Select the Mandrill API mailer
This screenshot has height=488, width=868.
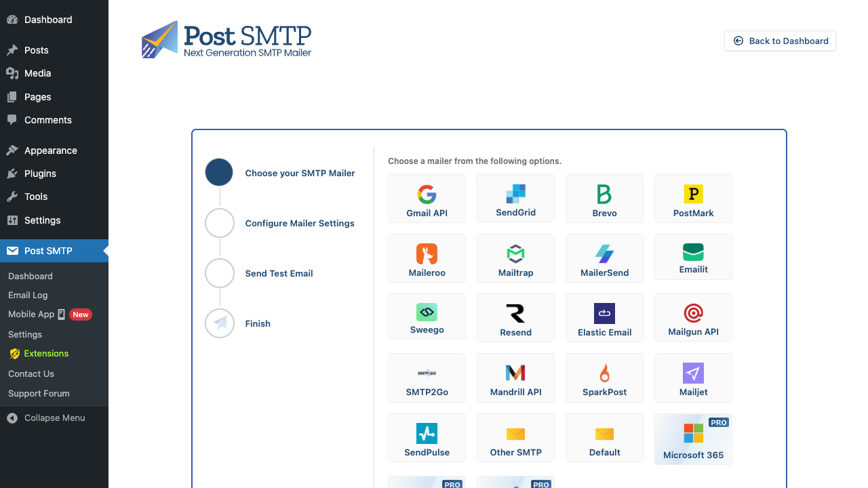[x=515, y=378]
